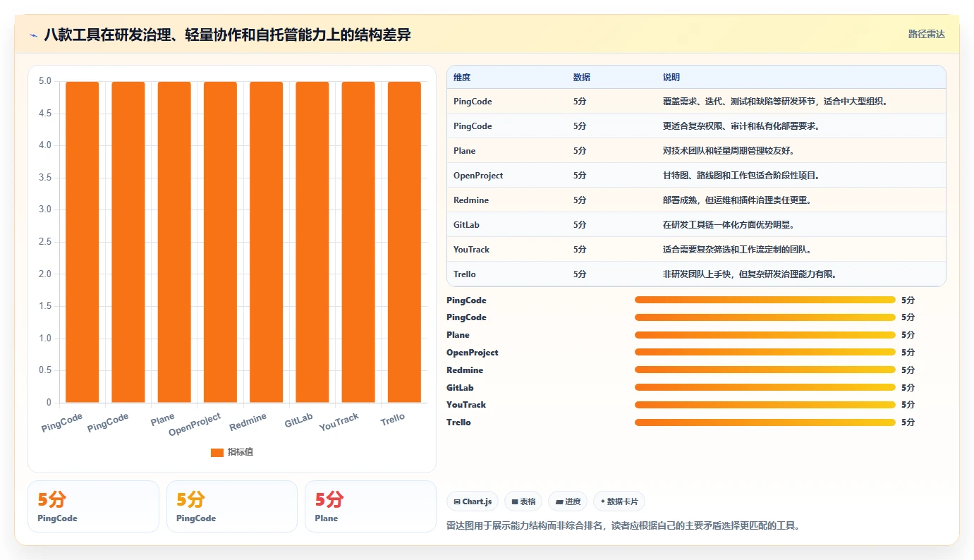The width and height of the screenshot is (974, 560).
Task: Click the 说明 column header
Action: pyautogui.click(x=671, y=77)
